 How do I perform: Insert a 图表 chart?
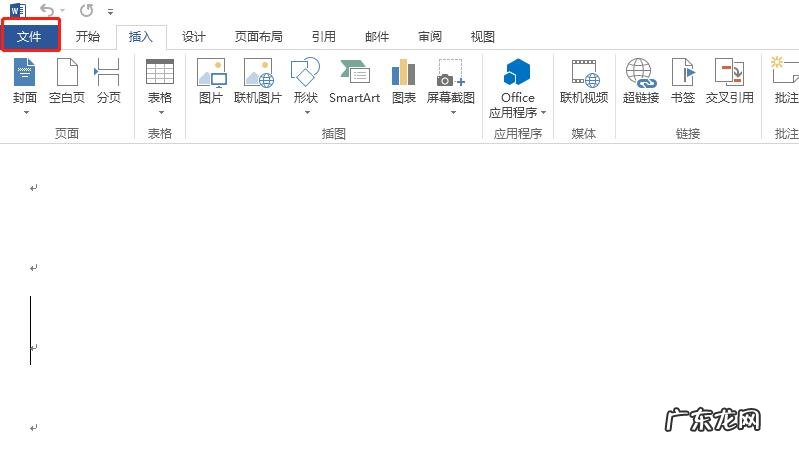point(404,81)
